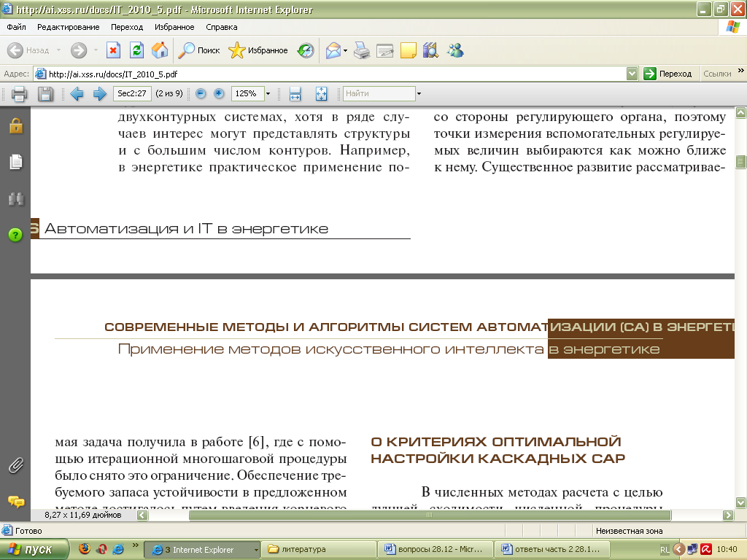Open the Редактирование menu
The image size is (747, 560).
click(68, 27)
